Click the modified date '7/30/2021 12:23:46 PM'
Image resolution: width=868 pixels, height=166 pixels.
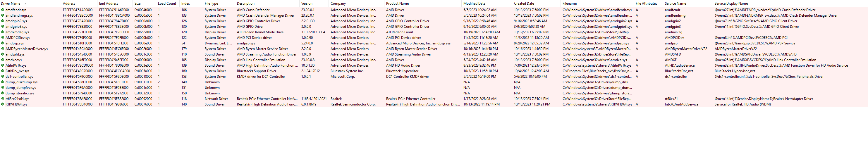click(531, 65)
